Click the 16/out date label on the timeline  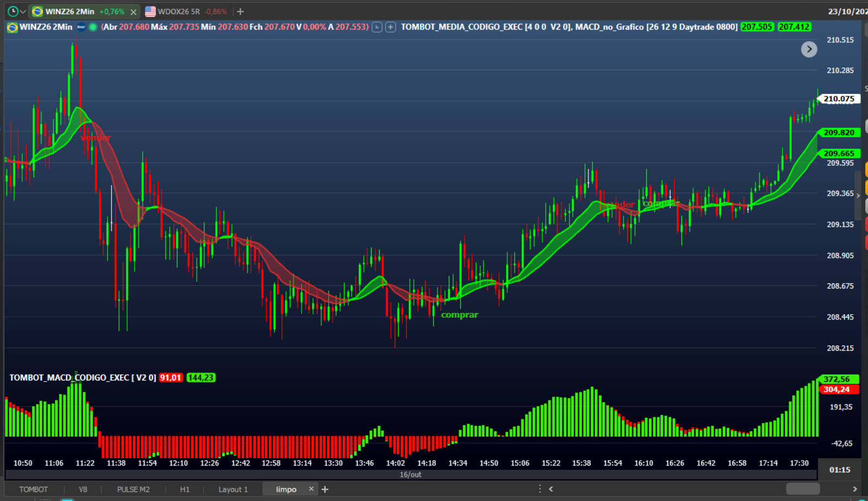[410, 475]
